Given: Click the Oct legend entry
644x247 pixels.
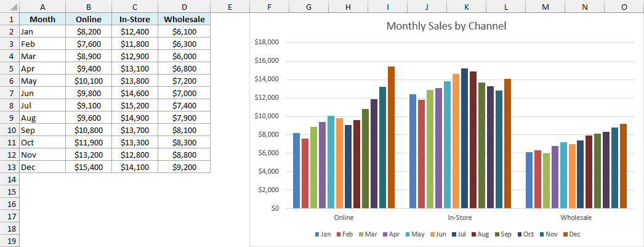Looking at the screenshot, I should click(x=525, y=234).
